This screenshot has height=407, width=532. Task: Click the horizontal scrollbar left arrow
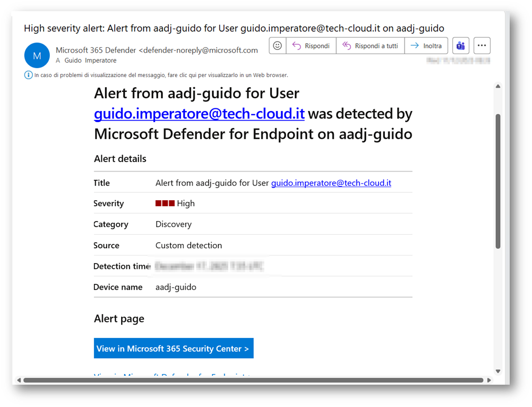tap(19, 380)
